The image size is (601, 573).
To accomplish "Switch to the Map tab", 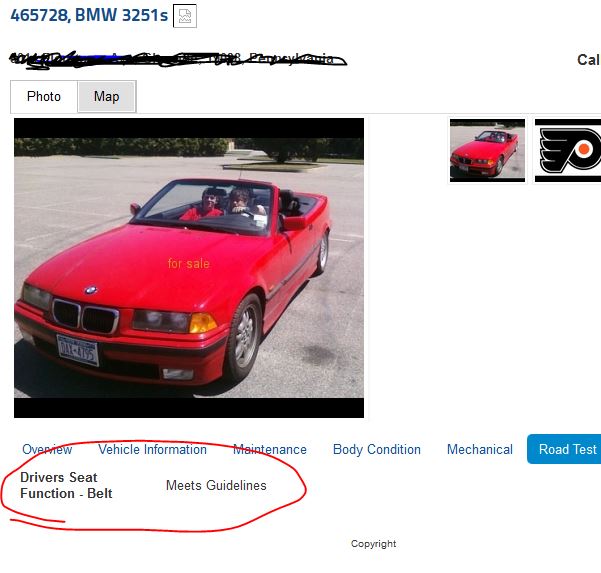I will (107, 97).
